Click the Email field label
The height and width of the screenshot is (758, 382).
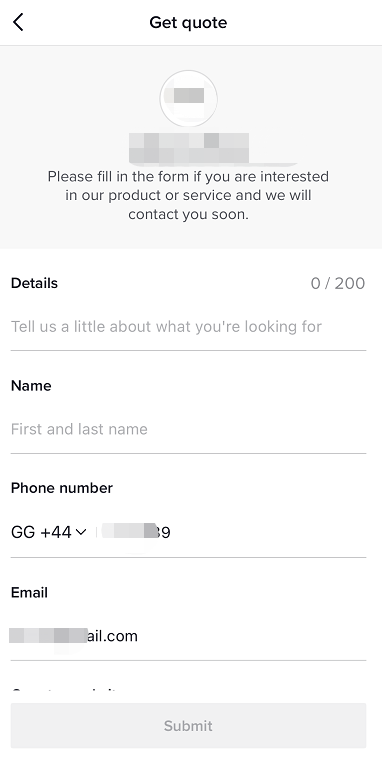tap(29, 592)
